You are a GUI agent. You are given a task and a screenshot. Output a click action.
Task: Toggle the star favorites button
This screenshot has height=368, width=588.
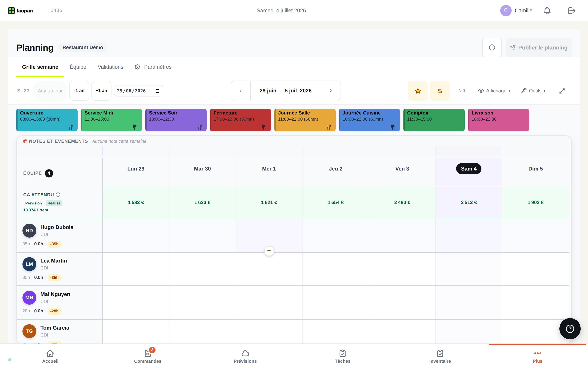pos(418,91)
